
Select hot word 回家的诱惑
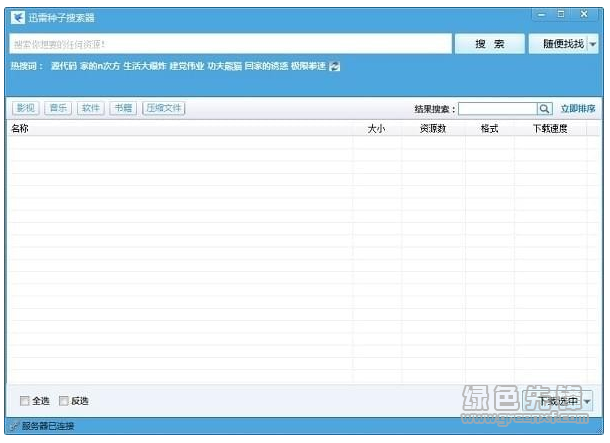point(266,66)
